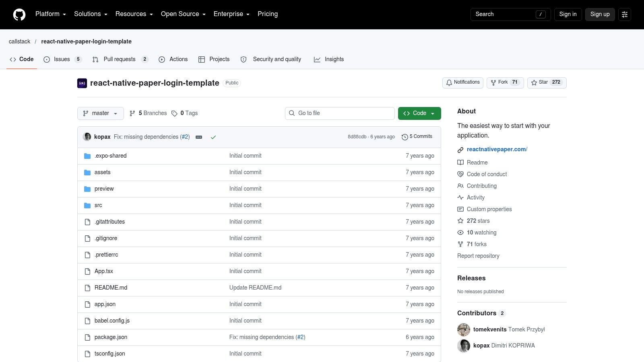Fork this repository
The width and height of the screenshot is (644, 362).
point(505,82)
